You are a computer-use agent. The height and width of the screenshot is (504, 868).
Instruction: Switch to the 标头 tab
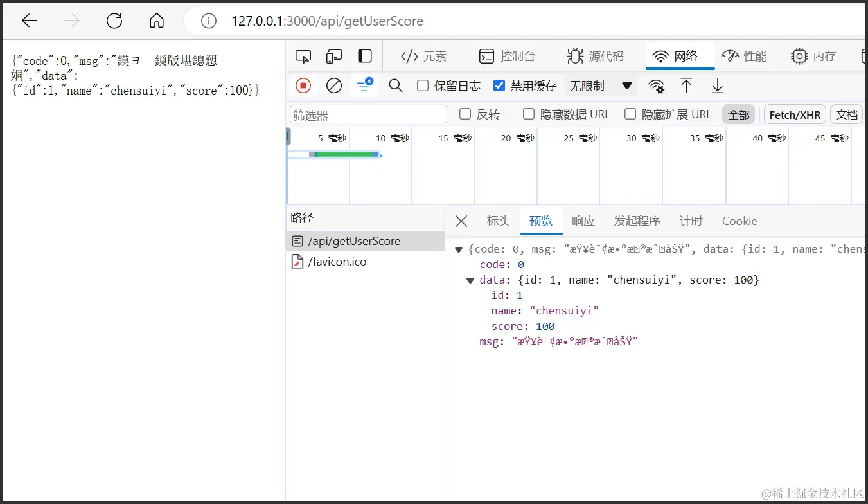click(x=498, y=221)
